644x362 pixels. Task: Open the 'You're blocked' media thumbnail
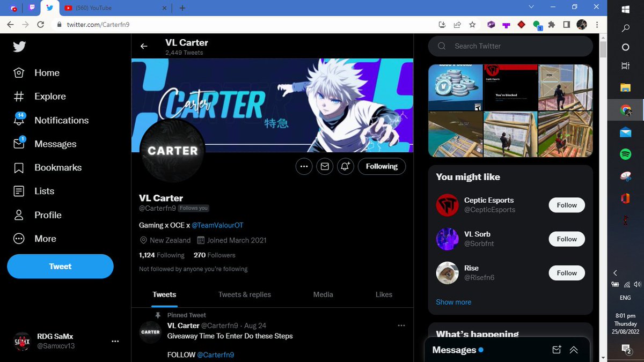tap(510, 87)
